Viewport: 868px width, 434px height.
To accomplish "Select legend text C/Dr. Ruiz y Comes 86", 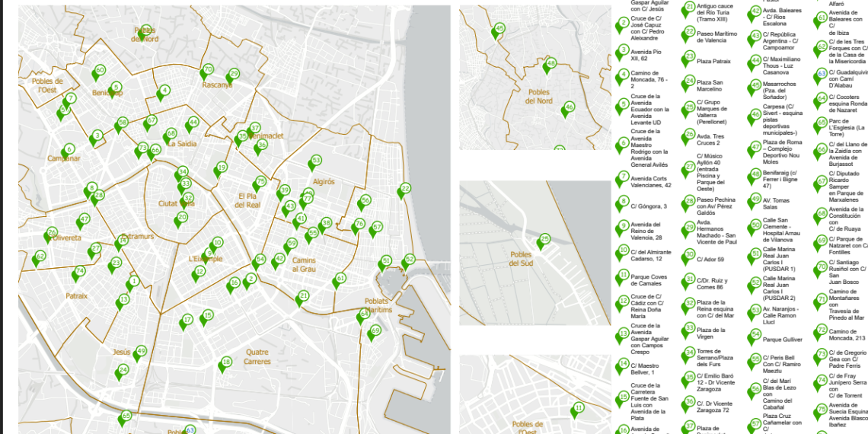I will point(711,284).
